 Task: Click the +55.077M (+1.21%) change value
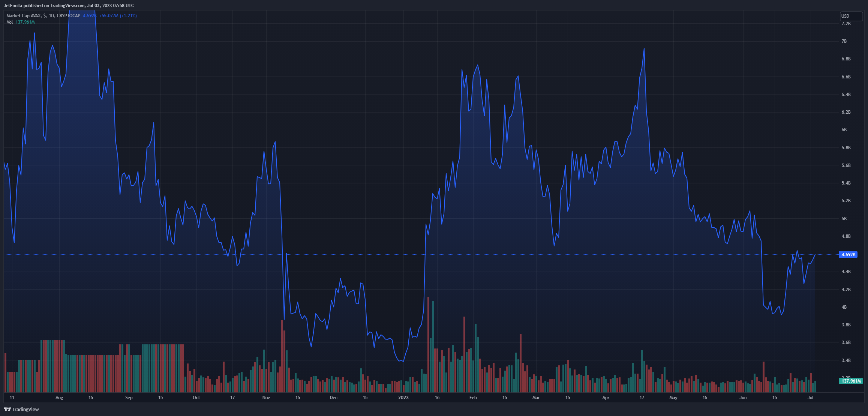(118, 16)
